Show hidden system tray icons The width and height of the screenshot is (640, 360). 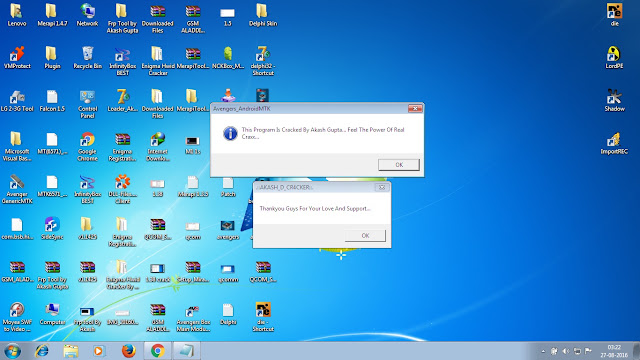543,351
